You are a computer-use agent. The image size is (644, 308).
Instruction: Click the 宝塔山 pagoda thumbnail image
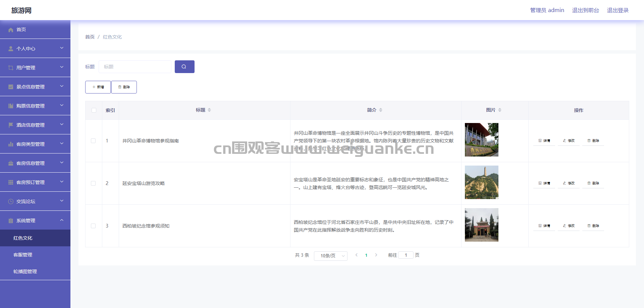pyautogui.click(x=482, y=182)
